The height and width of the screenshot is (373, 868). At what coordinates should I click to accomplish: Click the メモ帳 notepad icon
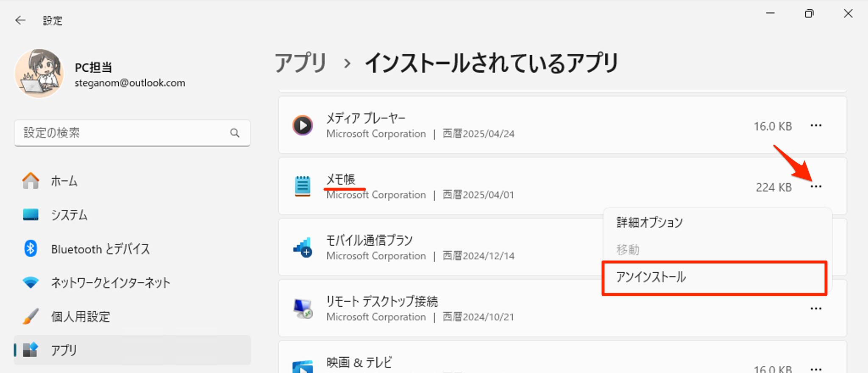coord(302,186)
